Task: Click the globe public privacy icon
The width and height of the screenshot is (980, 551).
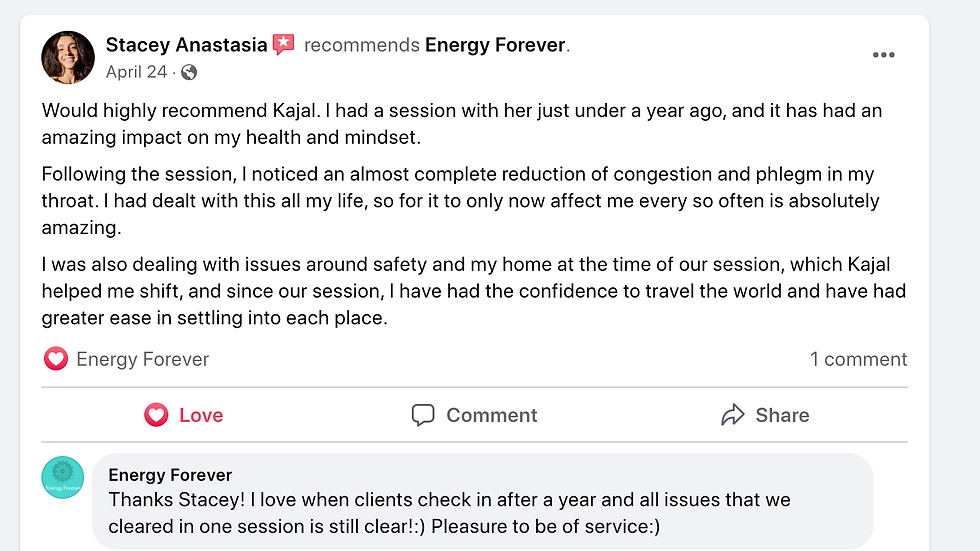Action: pyautogui.click(x=189, y=72)
